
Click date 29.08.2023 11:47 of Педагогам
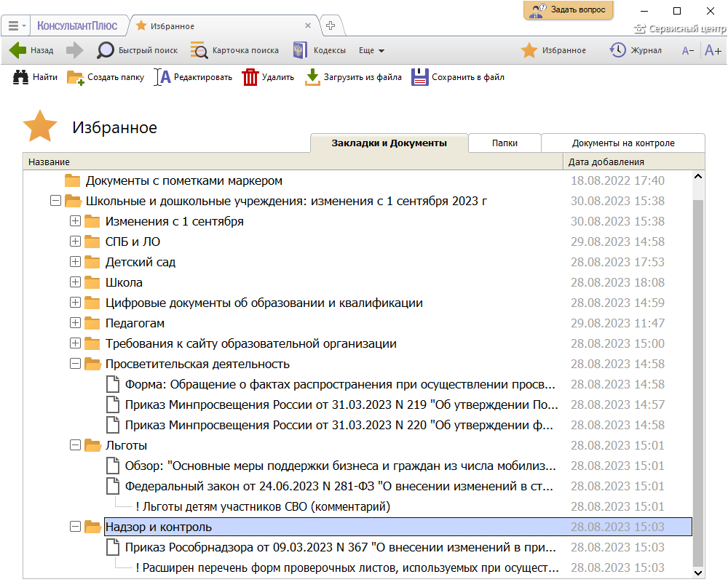click(x=617, y=323)
